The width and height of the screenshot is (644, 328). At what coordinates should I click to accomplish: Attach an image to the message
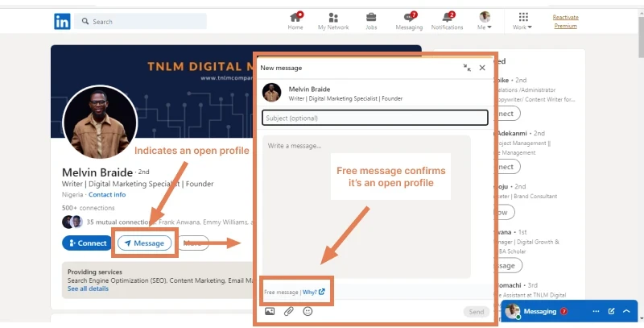[x=270, y=311]
